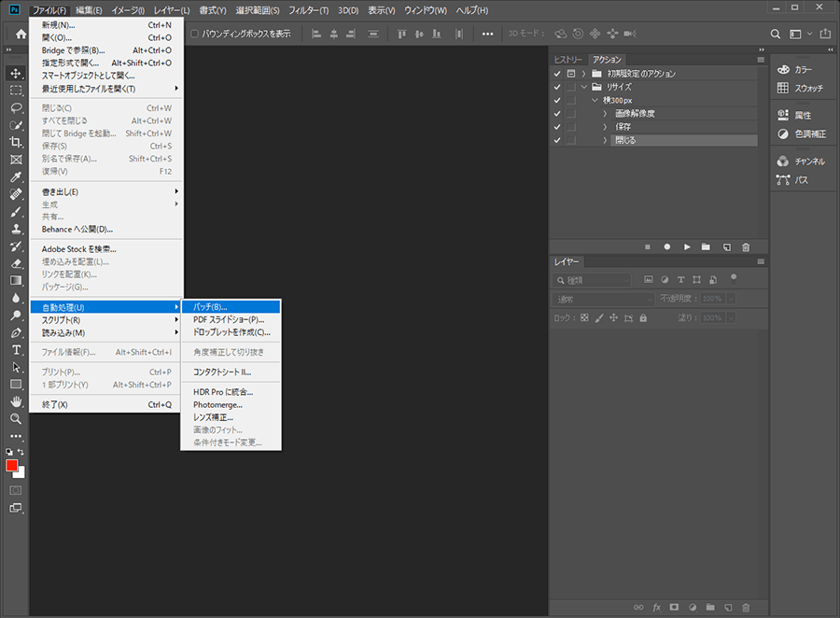Open the search icon at top right
Image resolution: width=840 pixels, height=618 pixels.
(x=775, y=34)
